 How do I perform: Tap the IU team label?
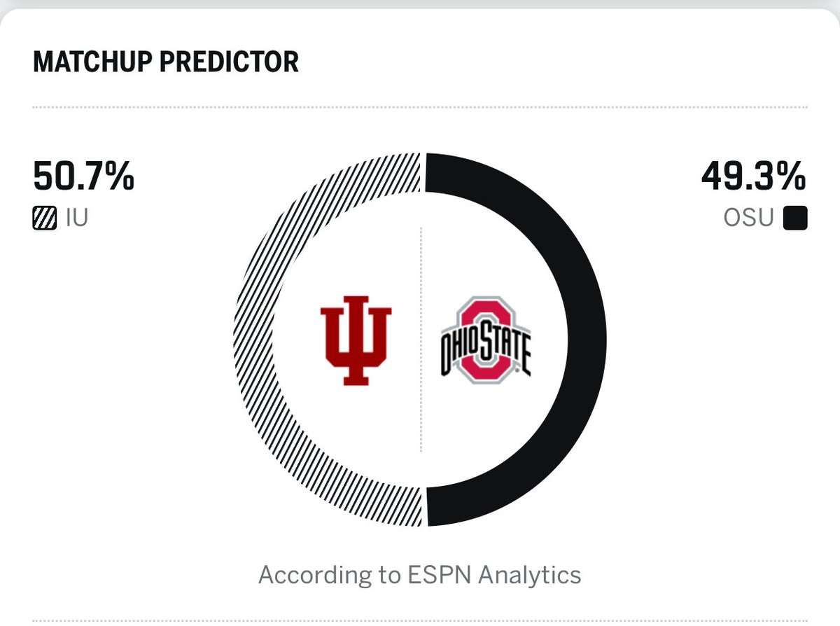[x=78, y=219]
